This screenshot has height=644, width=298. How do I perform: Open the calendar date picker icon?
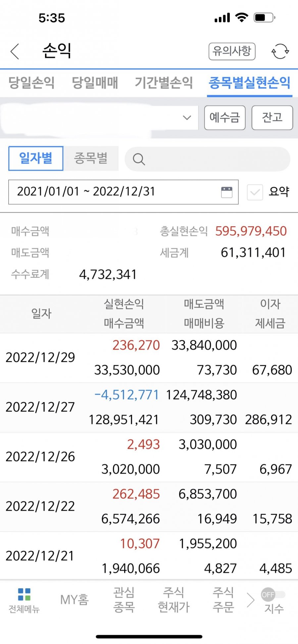coord(226,192)
